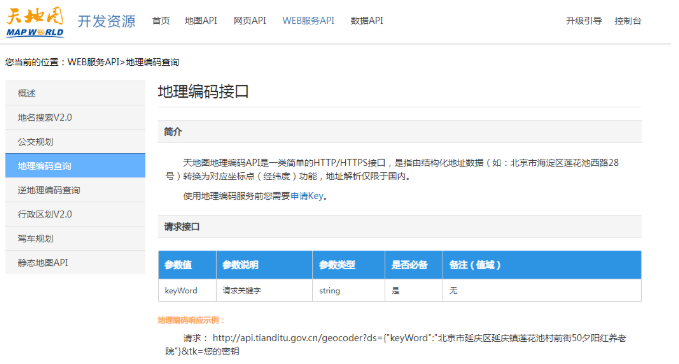Click 地理编码查询 in the breadcrumb
The height and width of the screenshot is (364, 679).
click(x=152, y=62)
